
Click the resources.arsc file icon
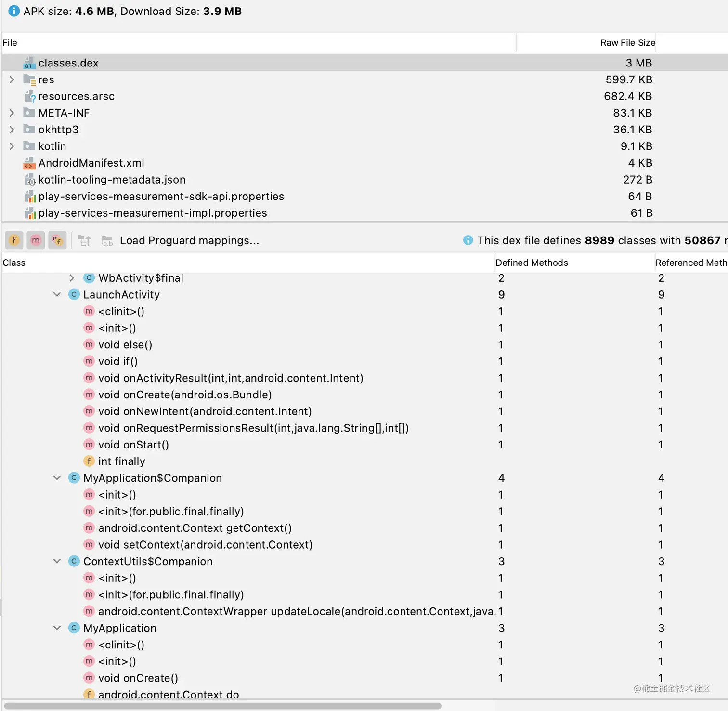[x=29, y=96]
